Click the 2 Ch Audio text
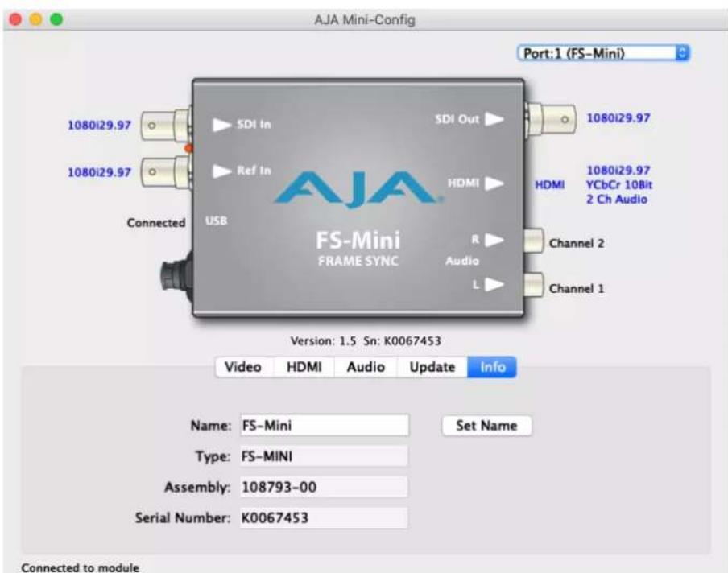Viewport: 728px width, 573px height. 617,199
